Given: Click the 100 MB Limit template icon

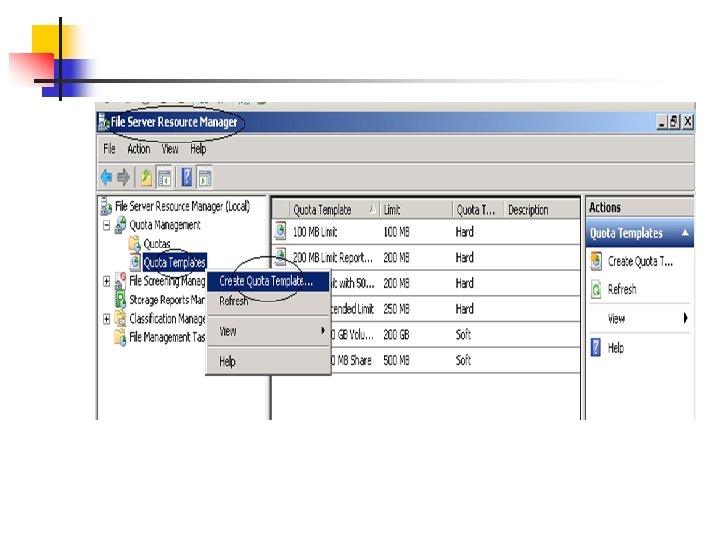Looking at the screenshot, I should (x=281, y=231).
